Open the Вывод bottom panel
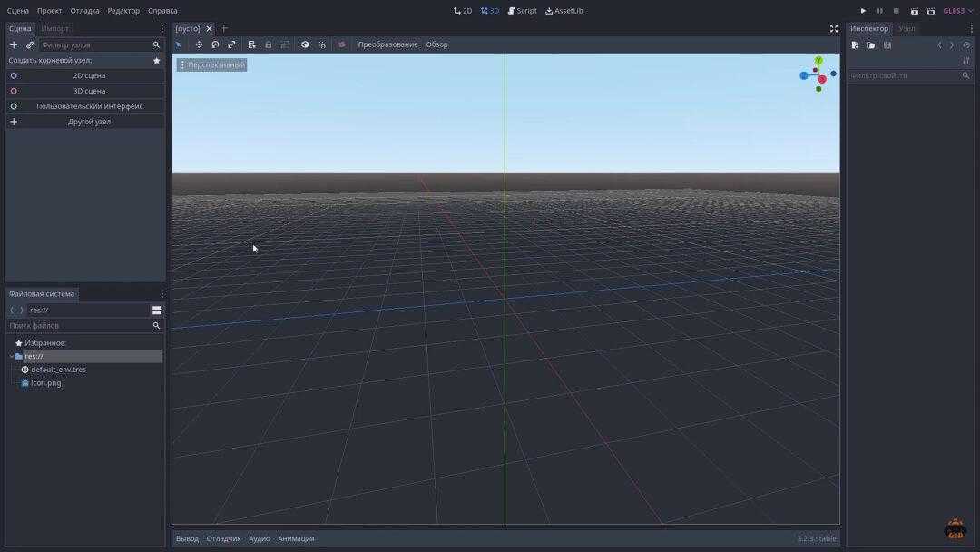 point(187,538)
